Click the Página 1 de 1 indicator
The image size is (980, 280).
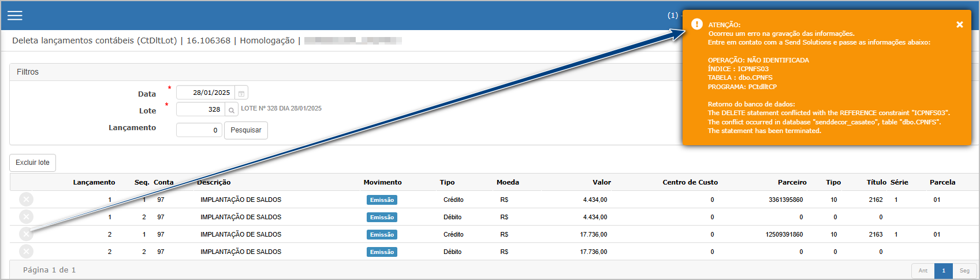coord(49,270)
